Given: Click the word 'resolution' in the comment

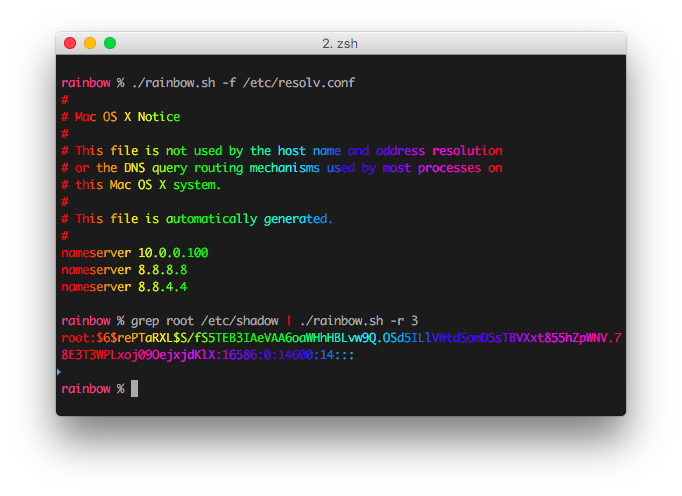Looking at the screenshot, I should pos(467,151).
